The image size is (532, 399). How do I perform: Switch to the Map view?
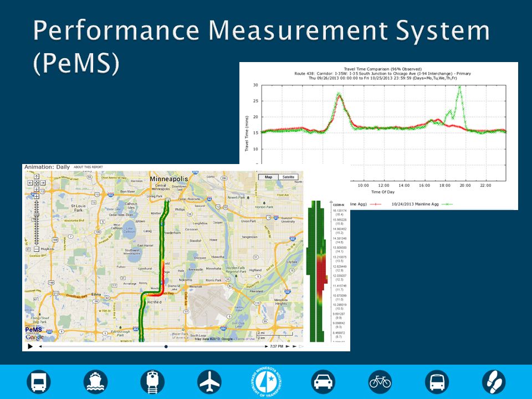click(x=268, y=177)
